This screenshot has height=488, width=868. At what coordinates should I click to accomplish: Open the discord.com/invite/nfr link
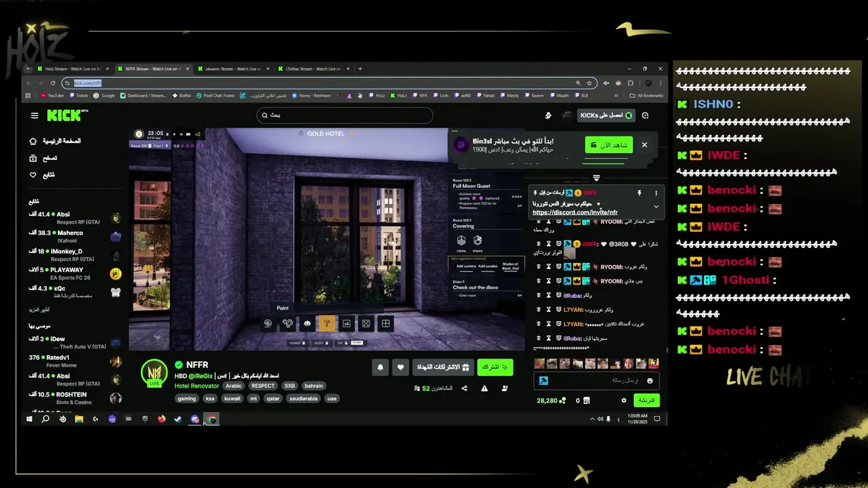click(x=575, y=212)
